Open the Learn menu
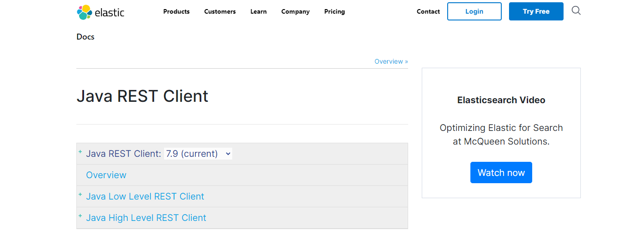Viewport: 644px width, 245px height. click(259, 11)
